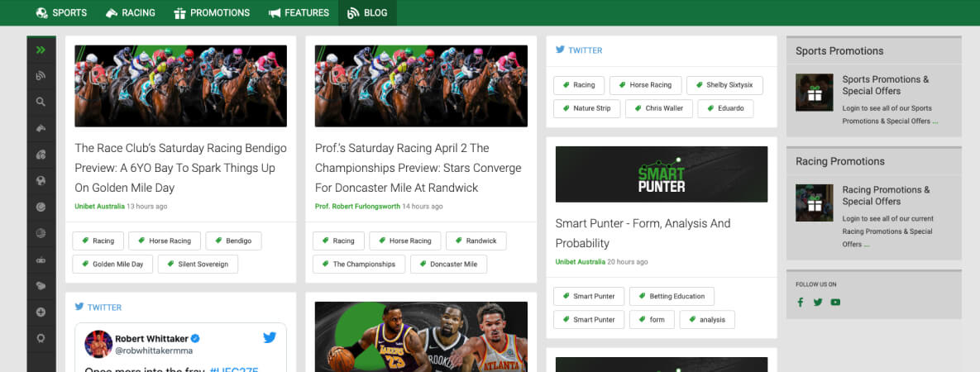Open the Promotions menu item
Screen dimensions: 980x372
click(211, 12)
